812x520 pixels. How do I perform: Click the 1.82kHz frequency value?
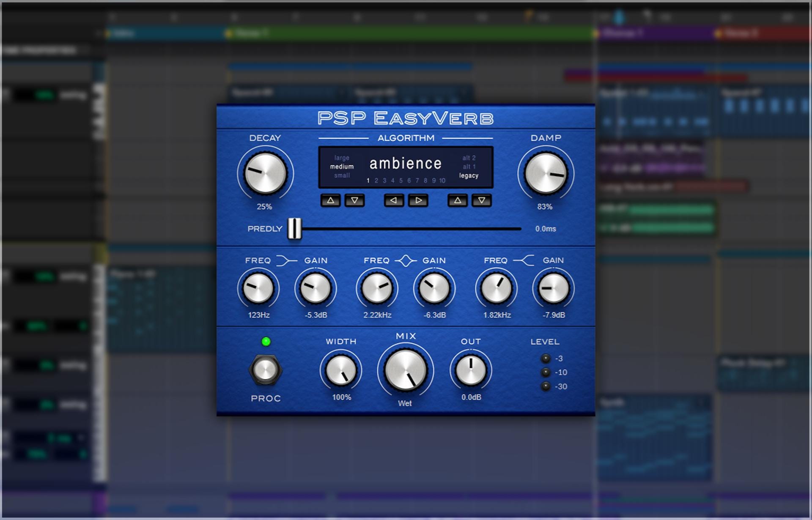click(497, 315)
